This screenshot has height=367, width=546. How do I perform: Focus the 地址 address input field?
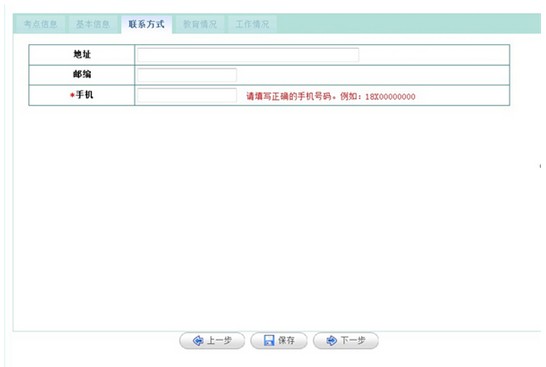[x=248, y=55]
